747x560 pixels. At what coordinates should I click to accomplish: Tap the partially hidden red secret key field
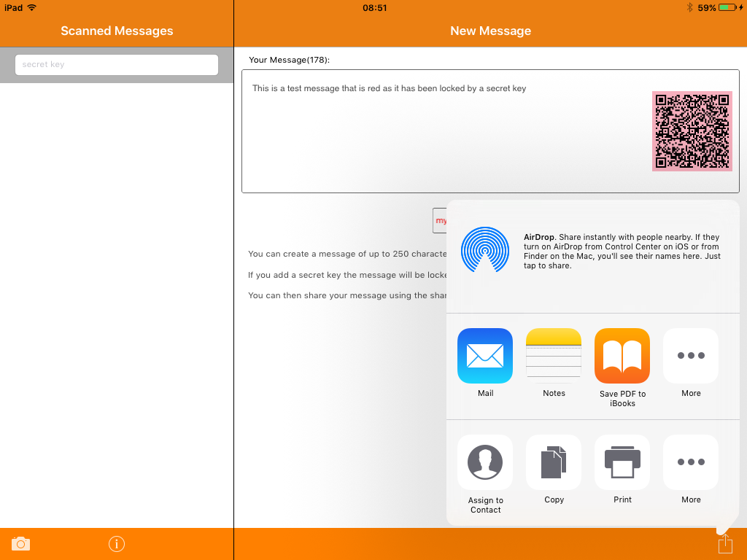(x=440, y=220)
